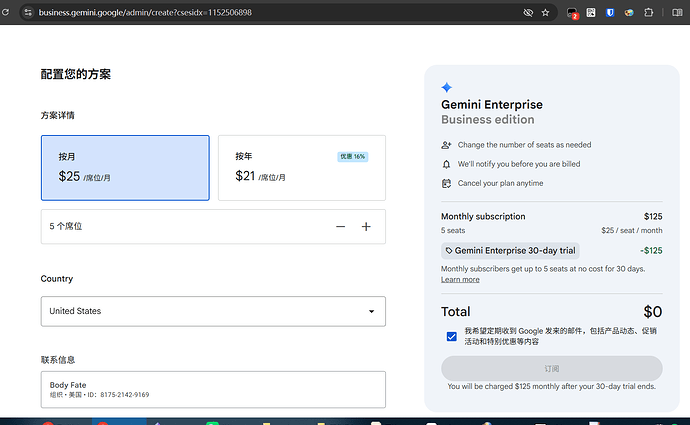Open the Learn more link
The width and height of the screenshot is (690, 425).
click(460, 279)
